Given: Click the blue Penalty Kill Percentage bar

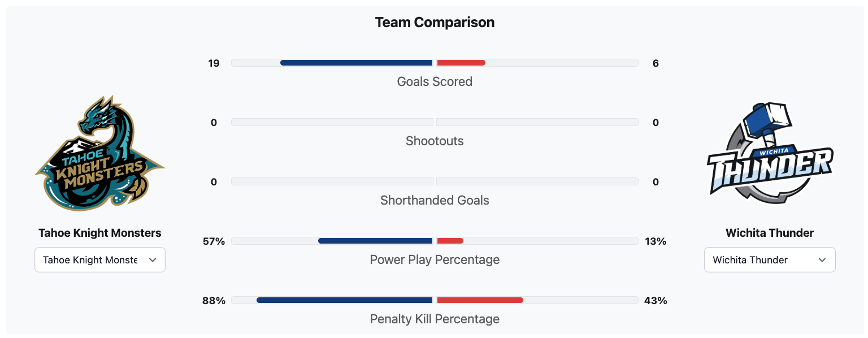Looking at the screenshot, I should tap(344, 300).
